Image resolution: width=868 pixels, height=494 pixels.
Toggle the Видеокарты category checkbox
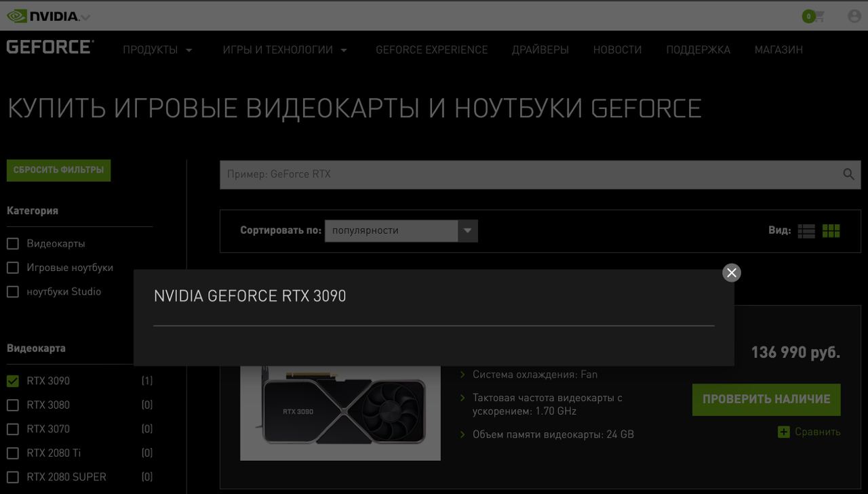point(13,243)
